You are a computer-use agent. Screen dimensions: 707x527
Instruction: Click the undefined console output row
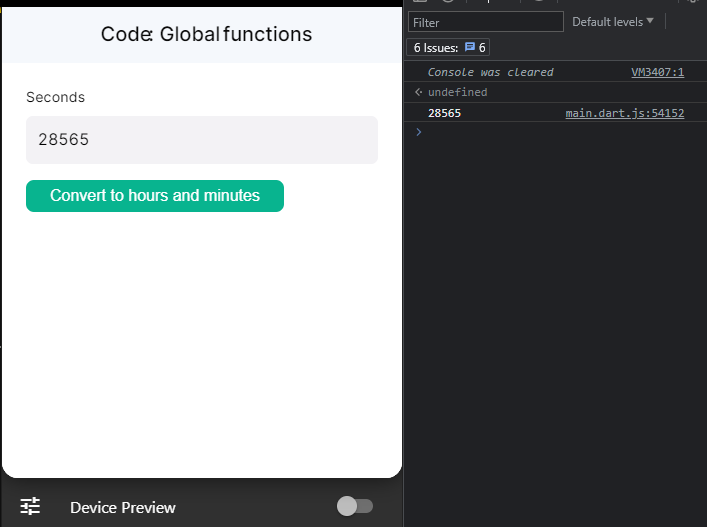(458, 92)
